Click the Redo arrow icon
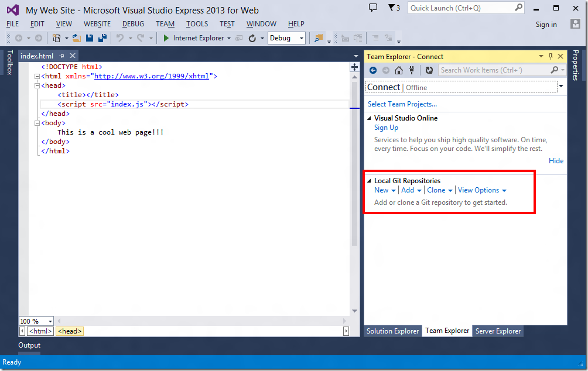The image size is (588, 371). pyautogui.click(x=140, y=38)
